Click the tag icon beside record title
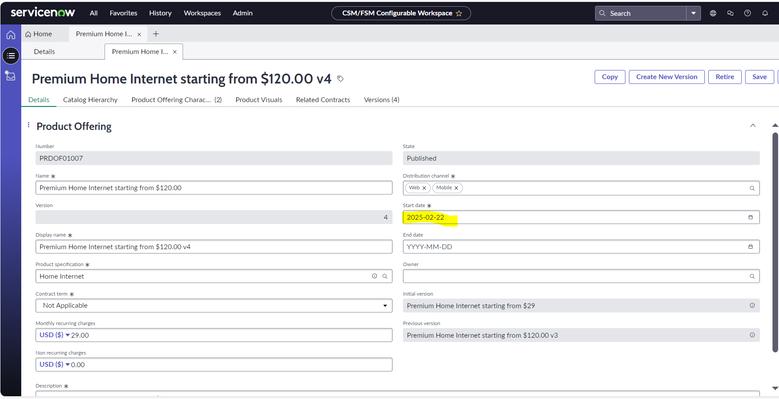 tap(340, 79)
